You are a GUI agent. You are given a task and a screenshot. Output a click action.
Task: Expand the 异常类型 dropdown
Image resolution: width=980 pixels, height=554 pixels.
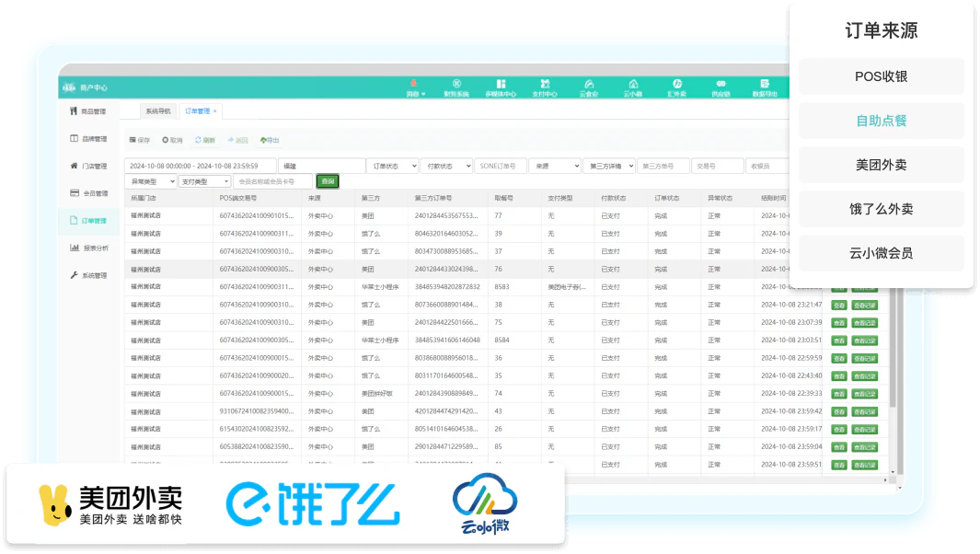[x=151, y=181]
